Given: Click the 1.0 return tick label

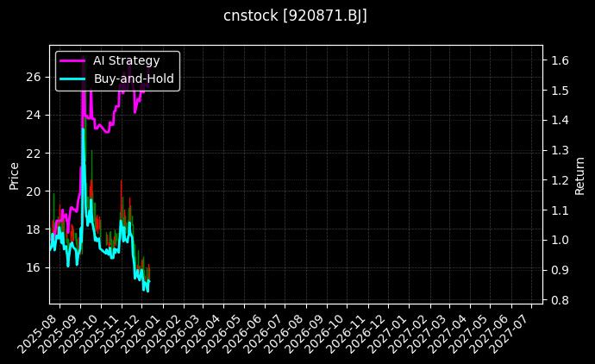Looking at the screenshot, I should click(559, 240).
